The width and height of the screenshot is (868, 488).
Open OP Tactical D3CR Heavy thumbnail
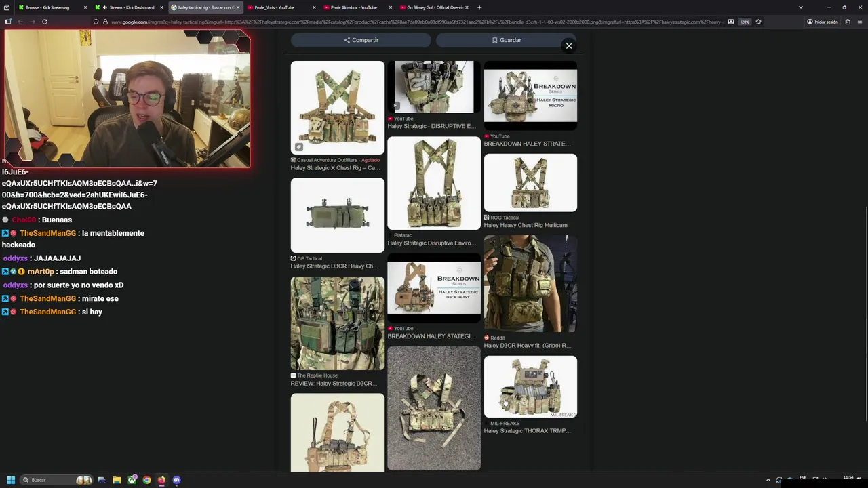(337, 215)
